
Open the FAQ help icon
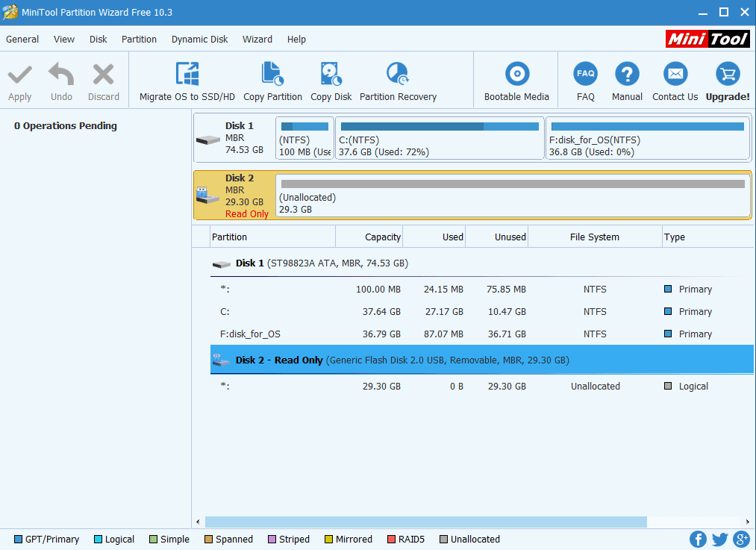[585, 75]
